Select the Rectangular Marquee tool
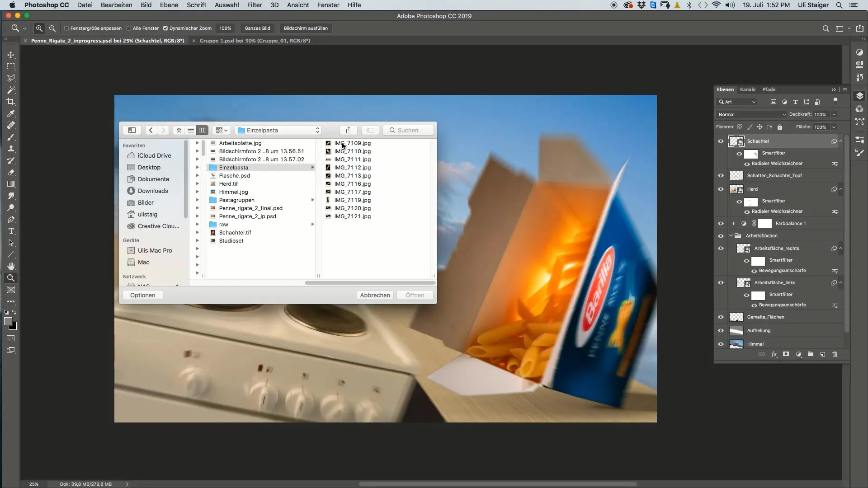The width and height of the screenshot is (868, 488). (11, 66)
